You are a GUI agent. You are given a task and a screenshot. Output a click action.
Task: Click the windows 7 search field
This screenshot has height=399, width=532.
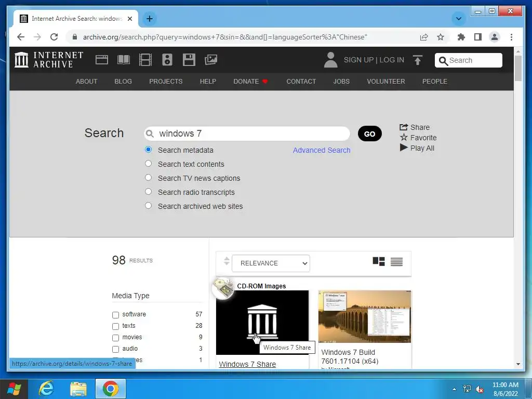pyautogui.click(x=247, y=134)
